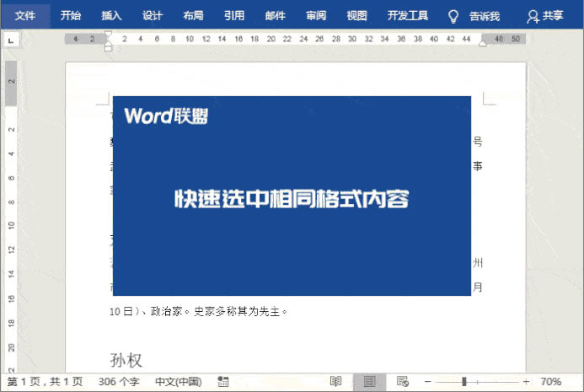Image resolution: width=584 pixels, height=392 pixels.
Task: Click the language indicator 中文(中国)
Action: tap(179, 382)
